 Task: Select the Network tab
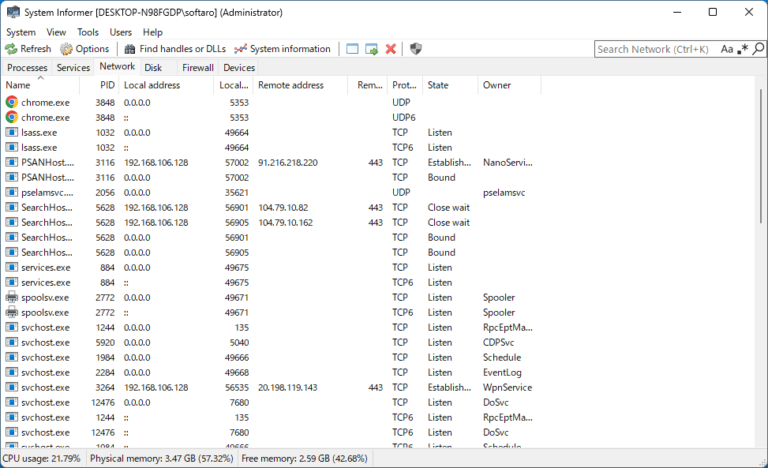[117, 67]
